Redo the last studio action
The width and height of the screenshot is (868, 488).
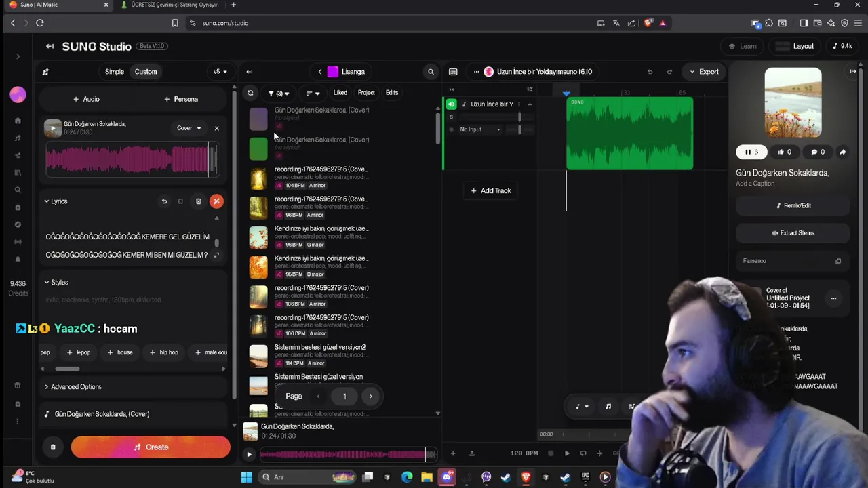coord(669,71)
